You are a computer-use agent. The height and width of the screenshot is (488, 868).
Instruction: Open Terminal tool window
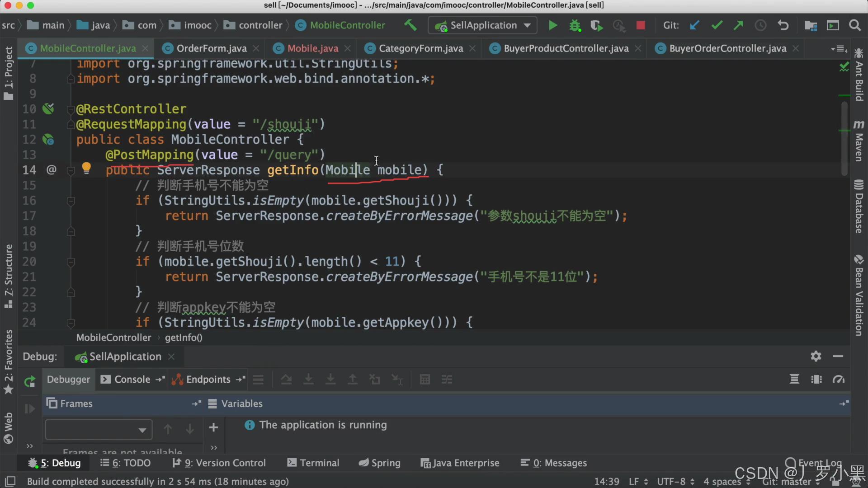click(x=313, y=463)
